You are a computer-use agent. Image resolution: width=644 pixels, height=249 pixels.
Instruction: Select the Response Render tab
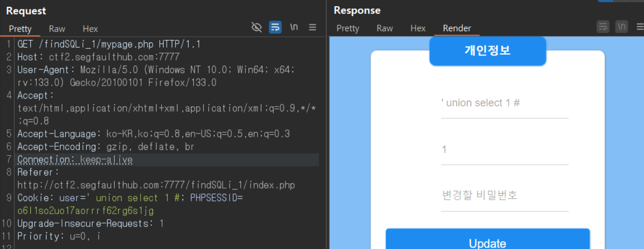pos(457,28)
